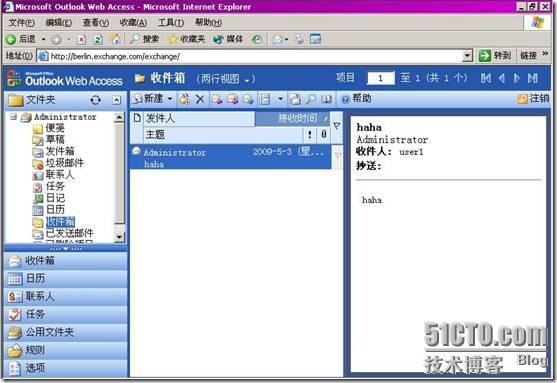This screenshot has width=557, height=383.
Task: Open the 编辑(E) menu
Action: [59, 23]
